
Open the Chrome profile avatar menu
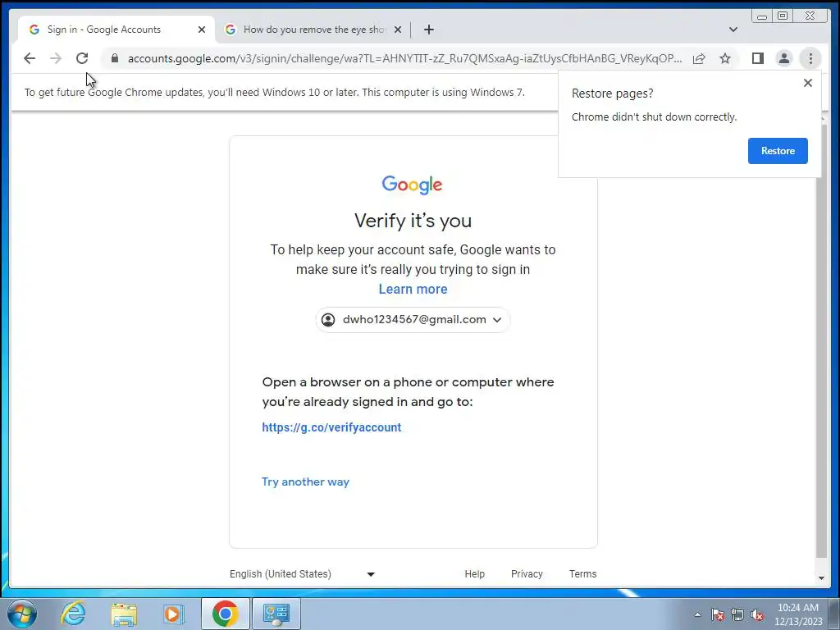(x=784, y=58)
